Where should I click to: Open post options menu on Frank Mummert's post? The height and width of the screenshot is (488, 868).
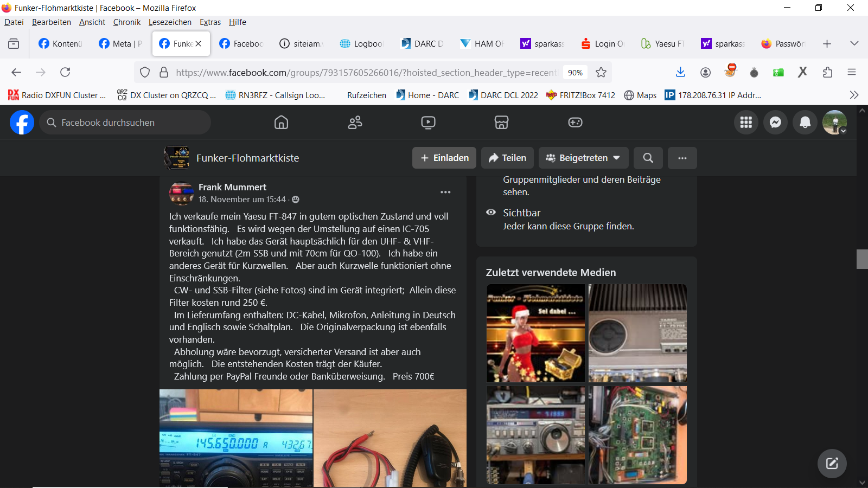point(445,192)
